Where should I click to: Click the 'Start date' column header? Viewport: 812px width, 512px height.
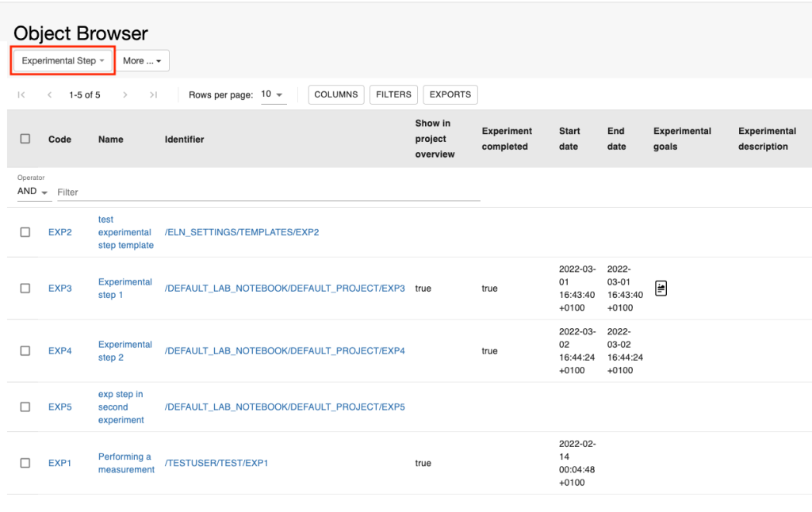(x=569, y=139)
